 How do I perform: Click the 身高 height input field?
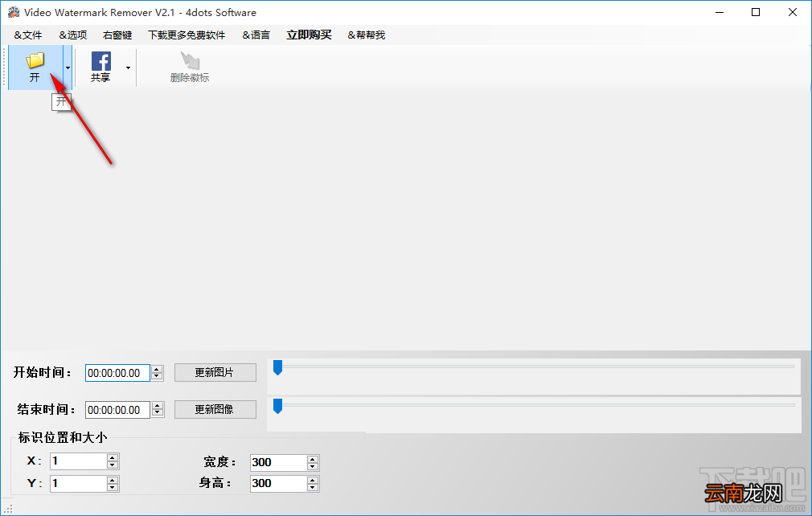278,484
